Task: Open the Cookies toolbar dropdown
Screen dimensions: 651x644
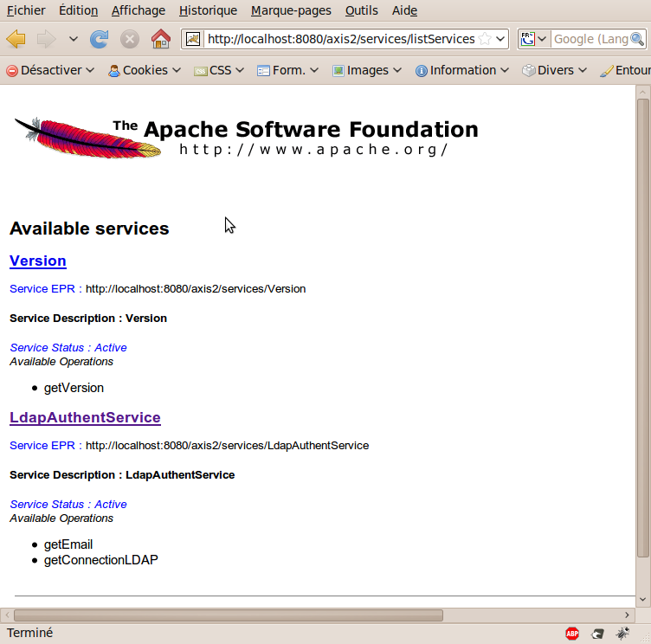Action: pos(145,71)
